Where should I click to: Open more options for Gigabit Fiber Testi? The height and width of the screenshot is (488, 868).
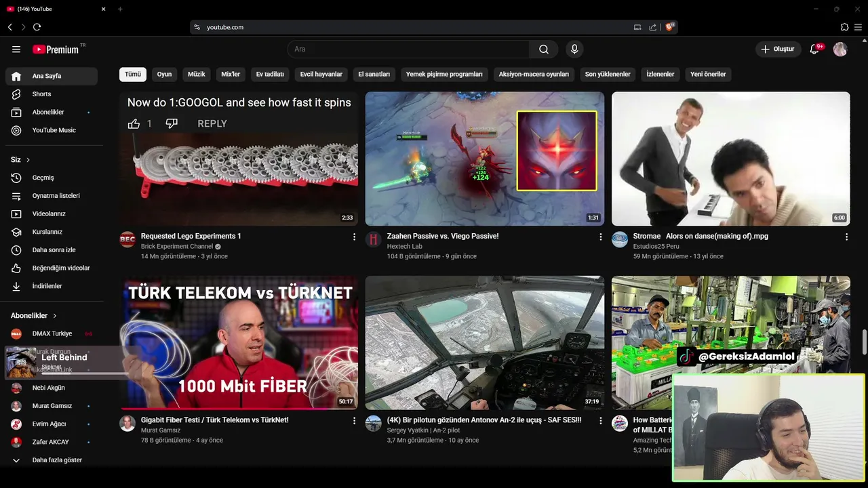tap(354, 420)
